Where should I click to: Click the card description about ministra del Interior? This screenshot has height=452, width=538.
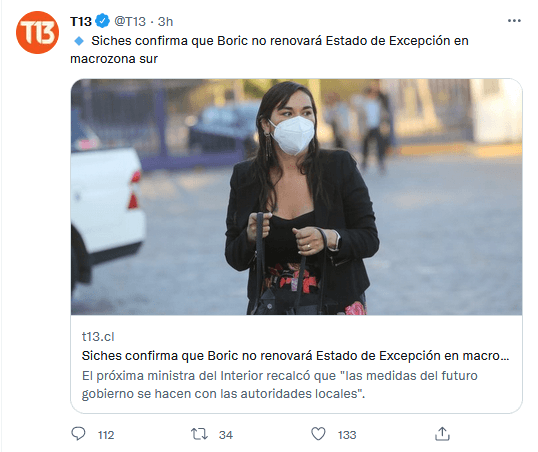(x=280, y=384)
